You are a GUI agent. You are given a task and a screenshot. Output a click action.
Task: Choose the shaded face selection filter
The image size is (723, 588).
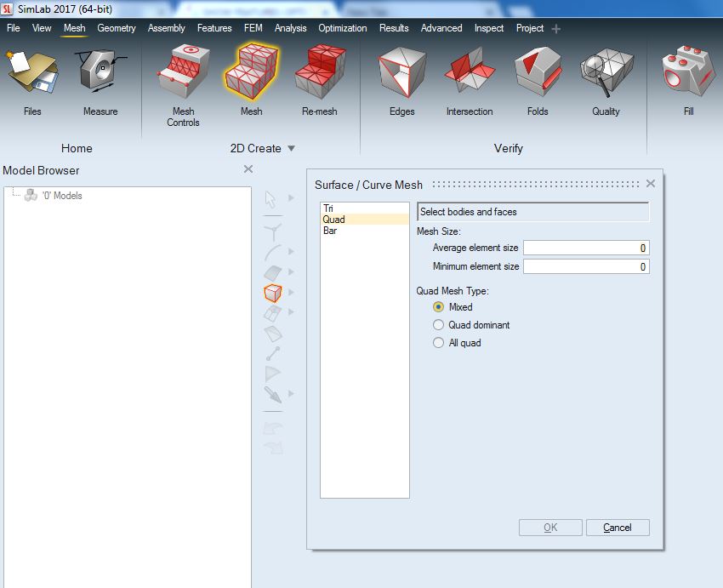[273, 272]
